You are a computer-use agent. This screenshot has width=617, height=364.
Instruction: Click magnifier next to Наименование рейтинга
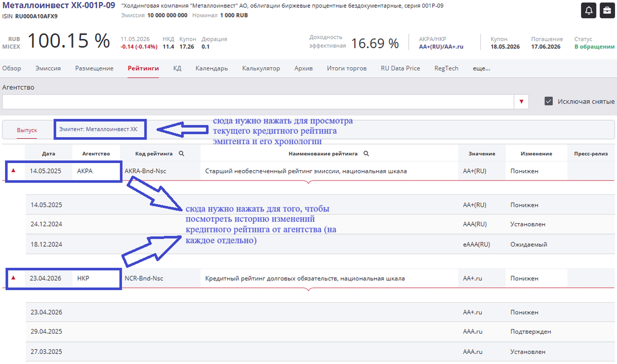(366, 153)
